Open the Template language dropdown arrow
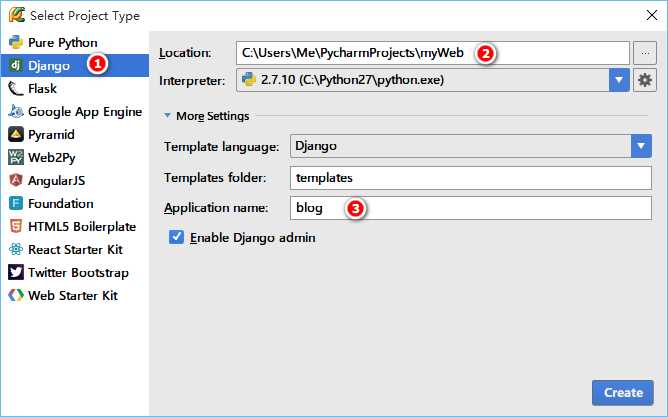 [x=641, y=146]
